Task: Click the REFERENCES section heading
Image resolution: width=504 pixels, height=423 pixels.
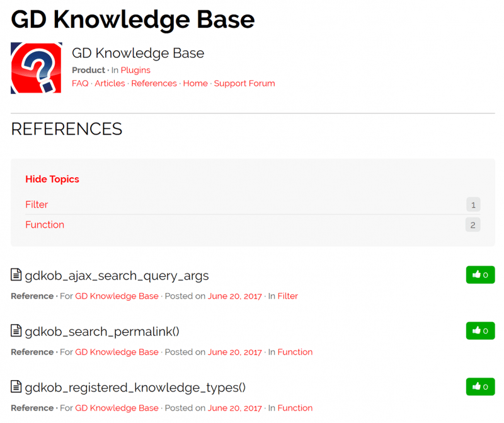Action: [x=67, y=129]
